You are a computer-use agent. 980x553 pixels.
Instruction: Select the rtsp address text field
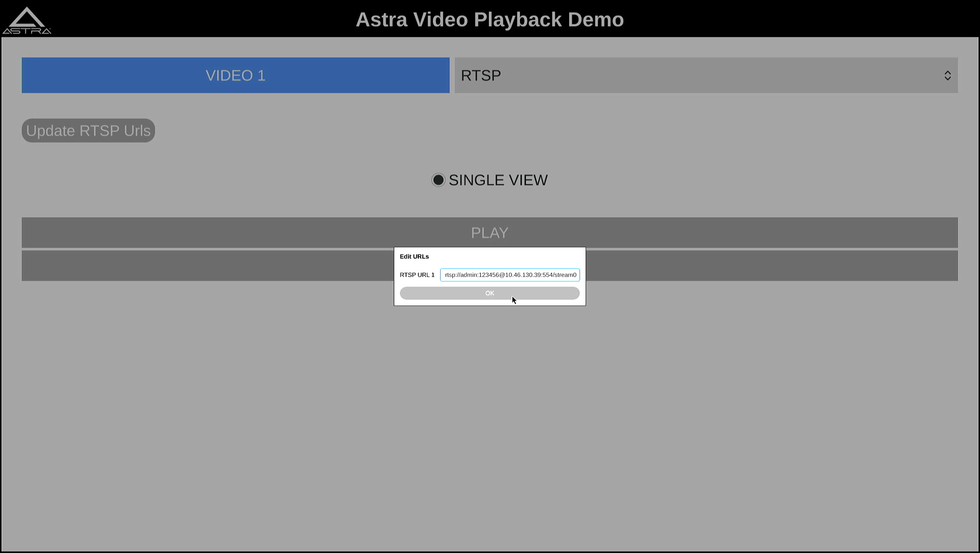[x=509, y=274]
